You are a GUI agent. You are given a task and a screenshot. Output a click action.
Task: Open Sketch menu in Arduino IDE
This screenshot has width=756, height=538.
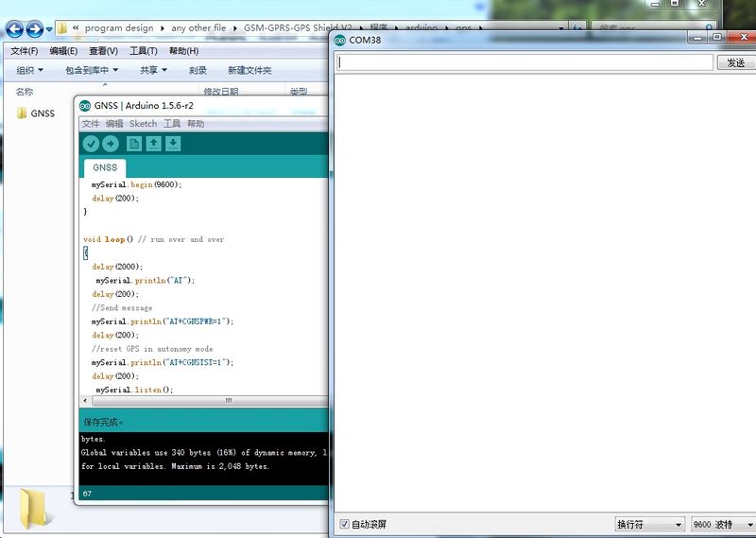pos(144,124)
